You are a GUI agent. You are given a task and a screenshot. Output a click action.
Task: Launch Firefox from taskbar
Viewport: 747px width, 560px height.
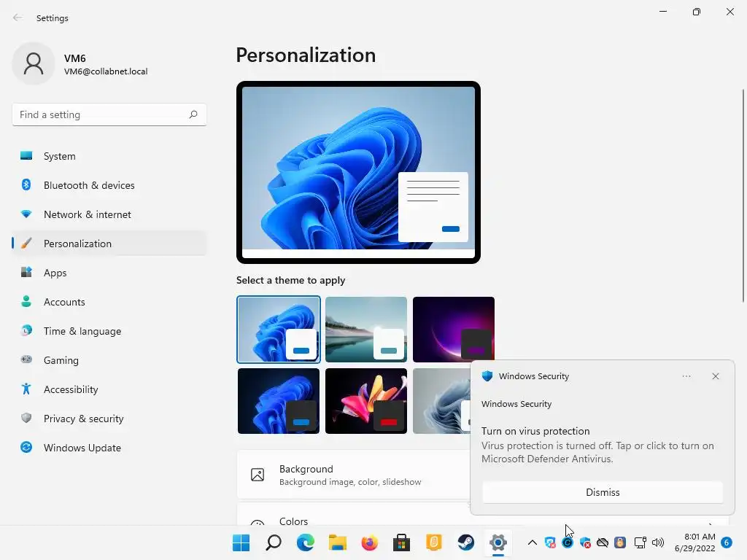[x=370, y=542]
